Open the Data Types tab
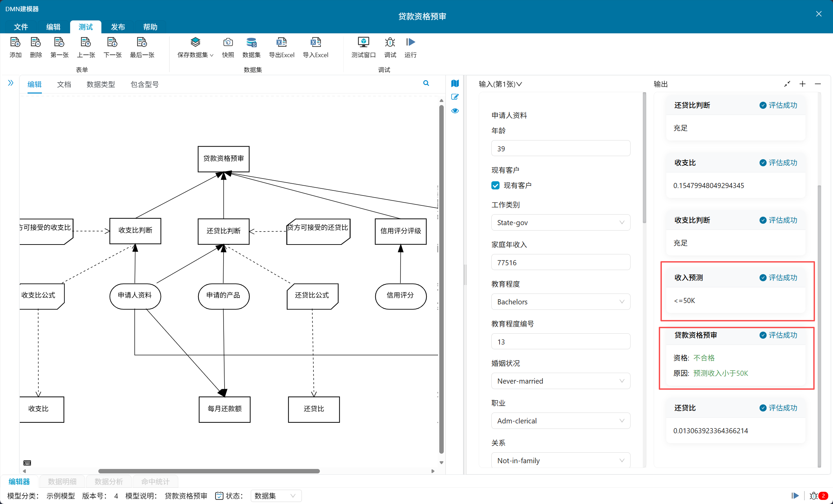The height and width of the screenshot is (504, 833). pos(101,84)
